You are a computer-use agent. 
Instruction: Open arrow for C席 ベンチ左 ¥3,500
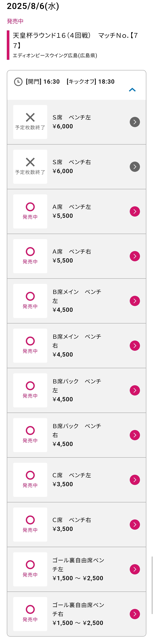[x=135, y=480]
